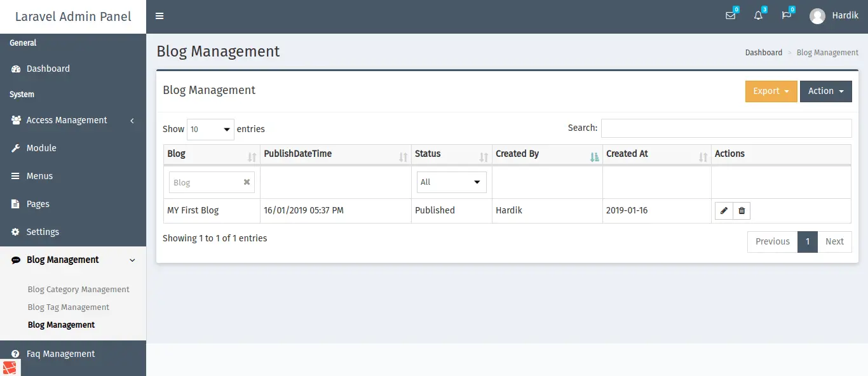Open the mail envelope notifications icon
Screen dimensions: 868x376
(x=730, y=16)
